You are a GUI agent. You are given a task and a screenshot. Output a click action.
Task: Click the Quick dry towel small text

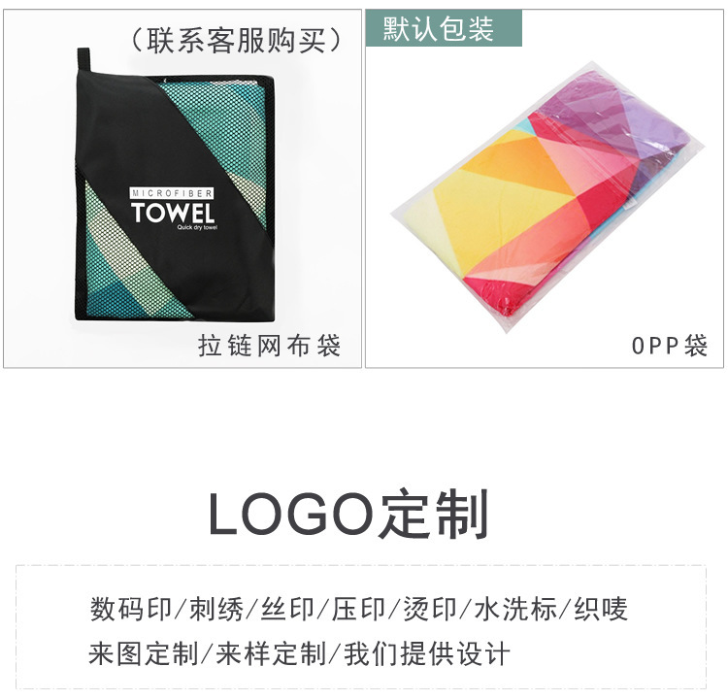[197, 227]
